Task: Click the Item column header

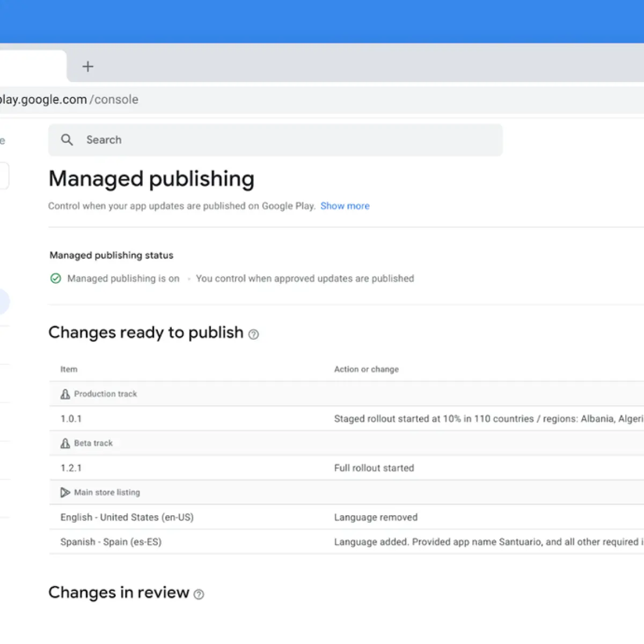Action: [x=69, y=369]
